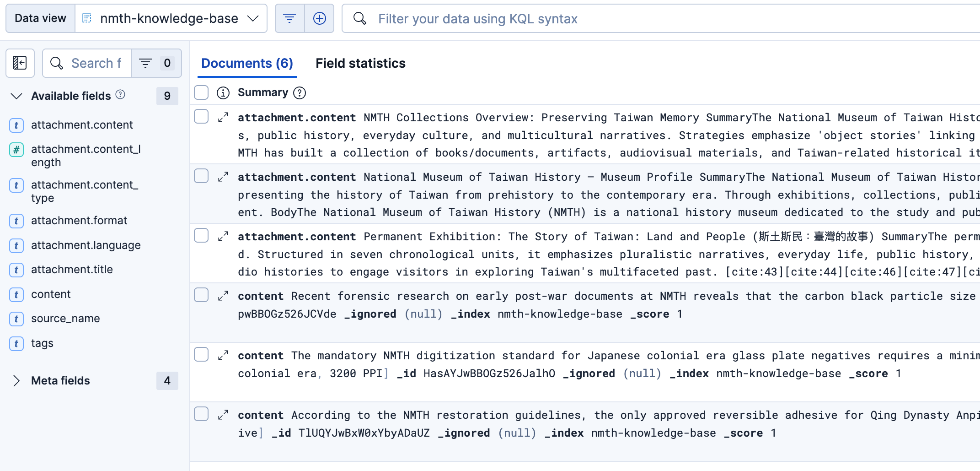Viewport: 980px width, 471px height.
Task: Click type icon beside source_name field
Action: (x=16, y=319)
